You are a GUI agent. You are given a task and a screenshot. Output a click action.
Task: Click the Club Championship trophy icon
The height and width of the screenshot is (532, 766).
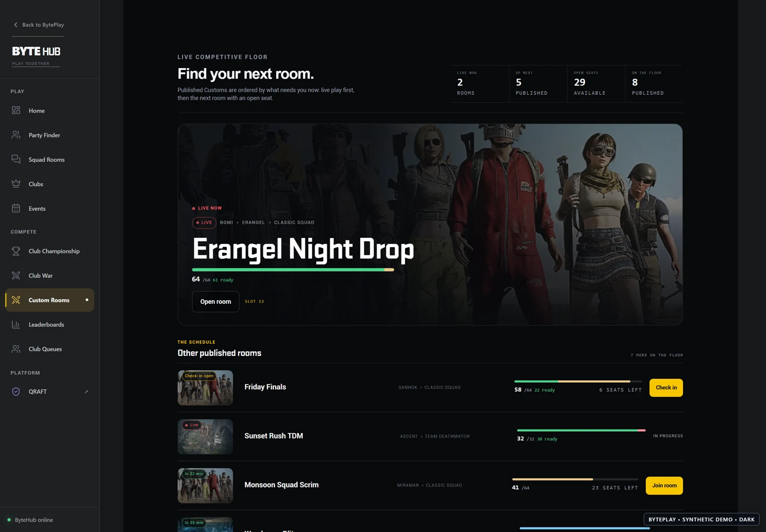(16, 251)
